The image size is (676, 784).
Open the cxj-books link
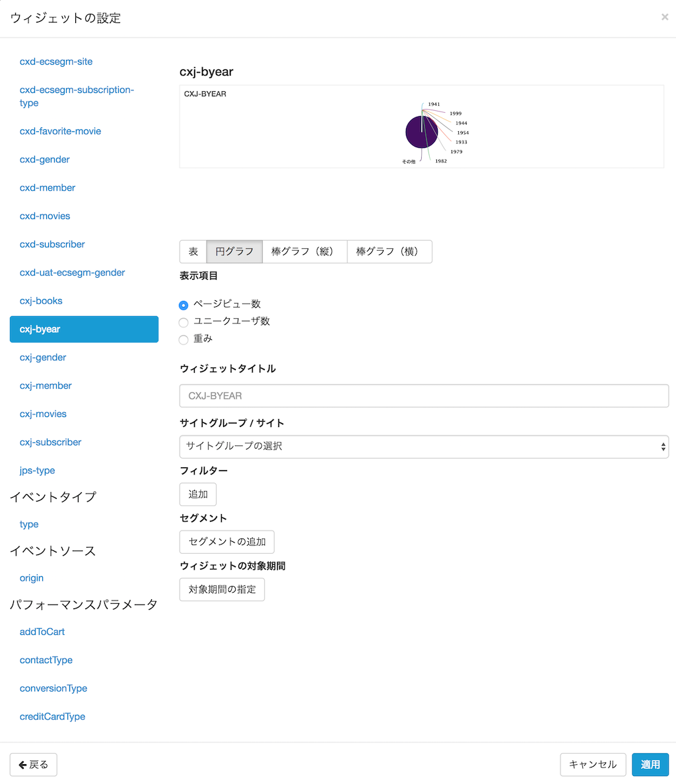pyautogui.click(x=41, y=301)
